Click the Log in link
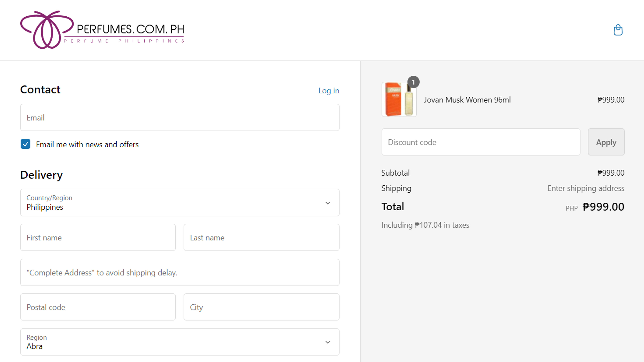644x362 pixels. 329,90
